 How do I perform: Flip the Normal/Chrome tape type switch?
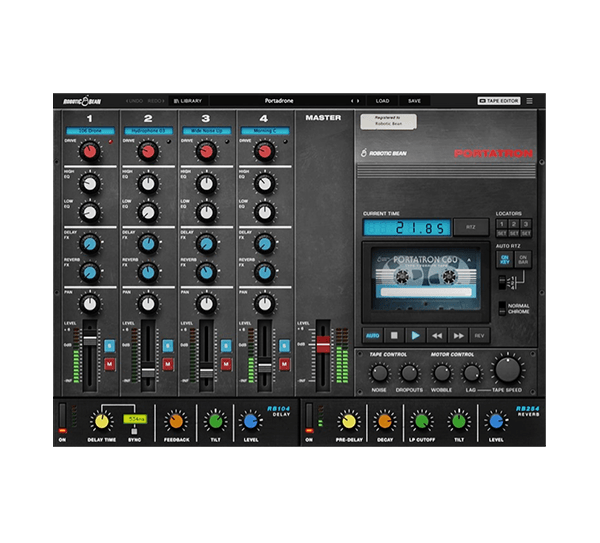tap(502, 308)
